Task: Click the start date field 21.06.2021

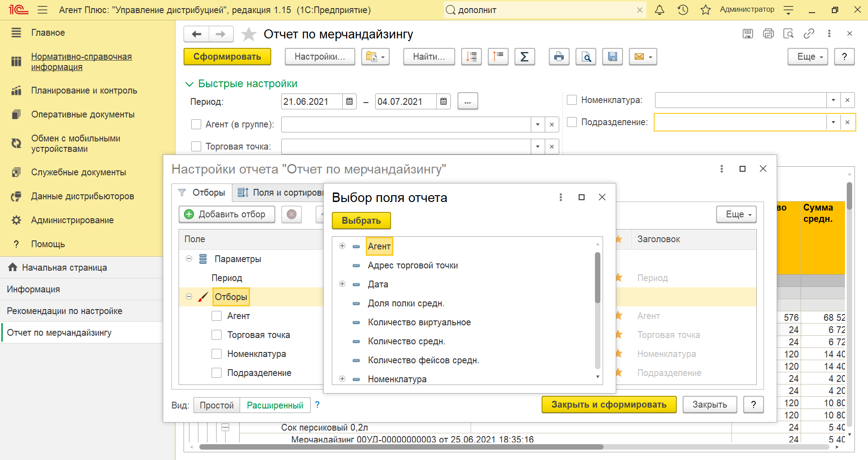Action: coord(311,102)
